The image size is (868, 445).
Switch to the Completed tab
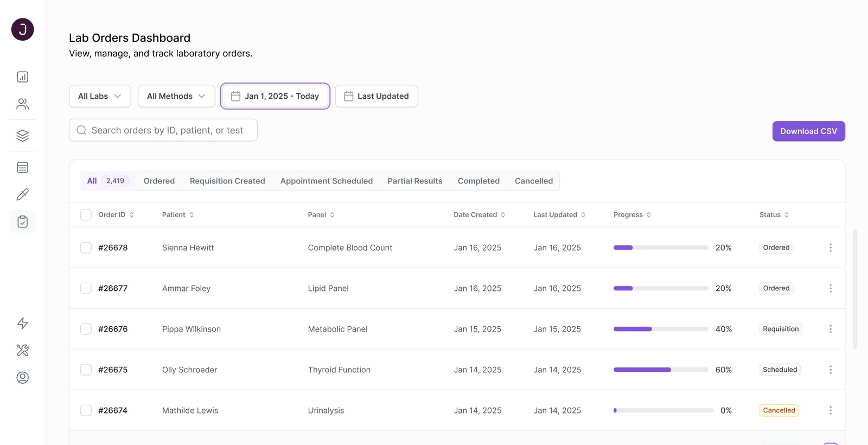click(x=478, y=181)
